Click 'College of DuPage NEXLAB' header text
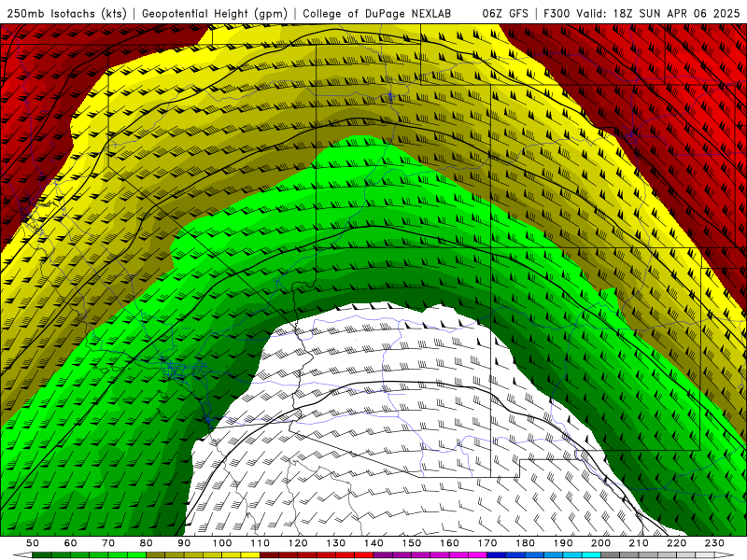 [377, 14]
